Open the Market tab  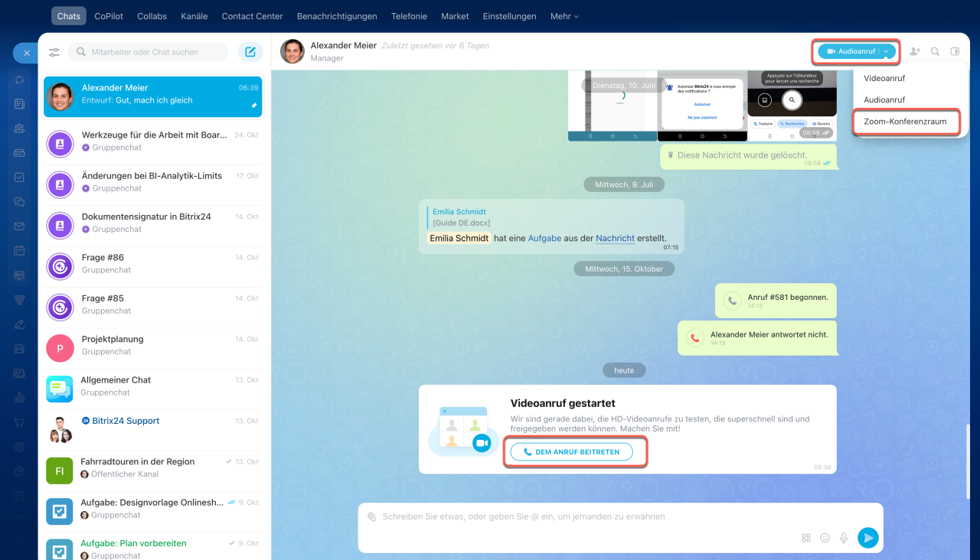click(x=455, y=16)
